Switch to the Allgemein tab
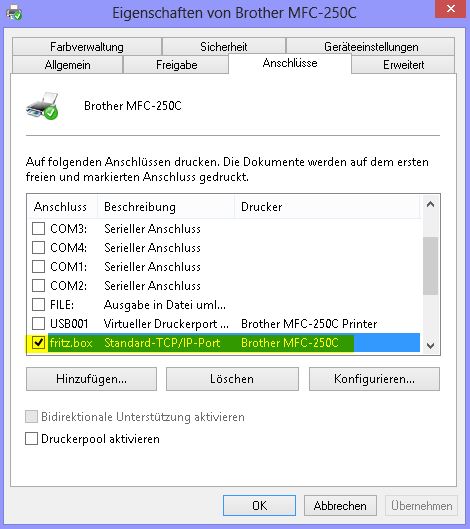Image resolution: width=470 pixels, height=529 pixels. [x=67, y=64]
